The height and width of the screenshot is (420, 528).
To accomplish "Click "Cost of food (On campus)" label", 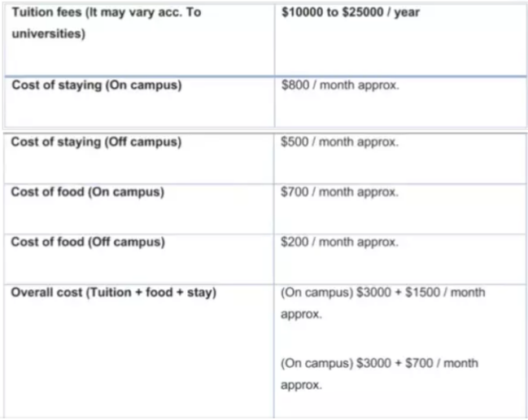I will [87, 192].
